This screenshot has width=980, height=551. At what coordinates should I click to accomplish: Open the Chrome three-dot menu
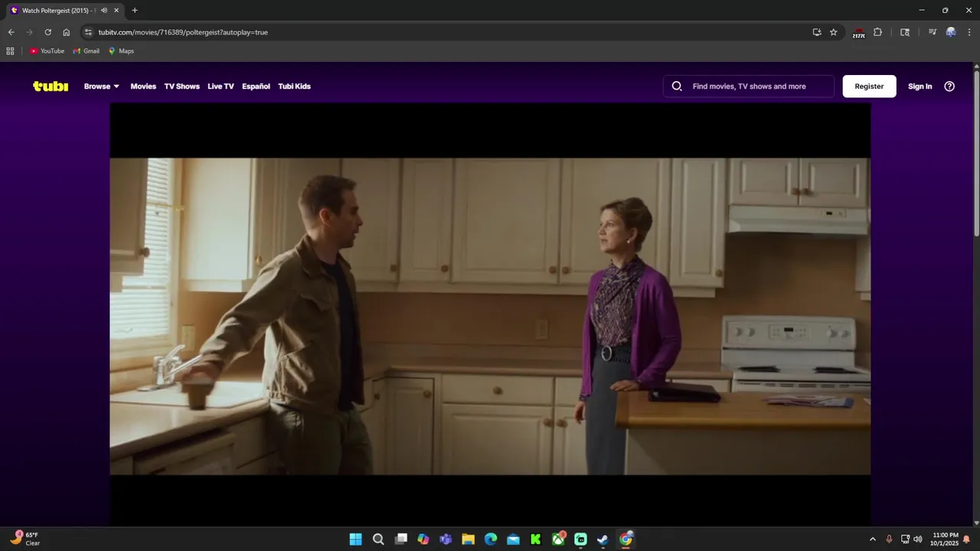point(970,32)
